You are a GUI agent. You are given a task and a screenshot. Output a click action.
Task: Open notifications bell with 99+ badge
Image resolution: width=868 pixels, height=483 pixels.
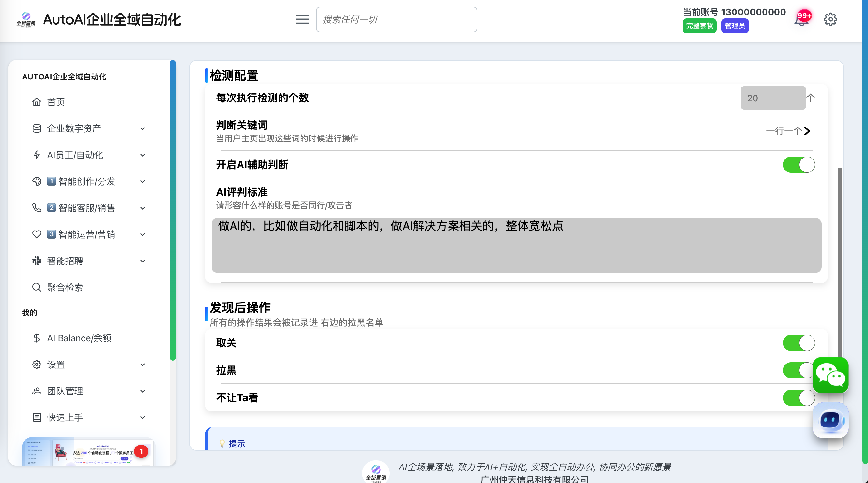tap(801, 20)
